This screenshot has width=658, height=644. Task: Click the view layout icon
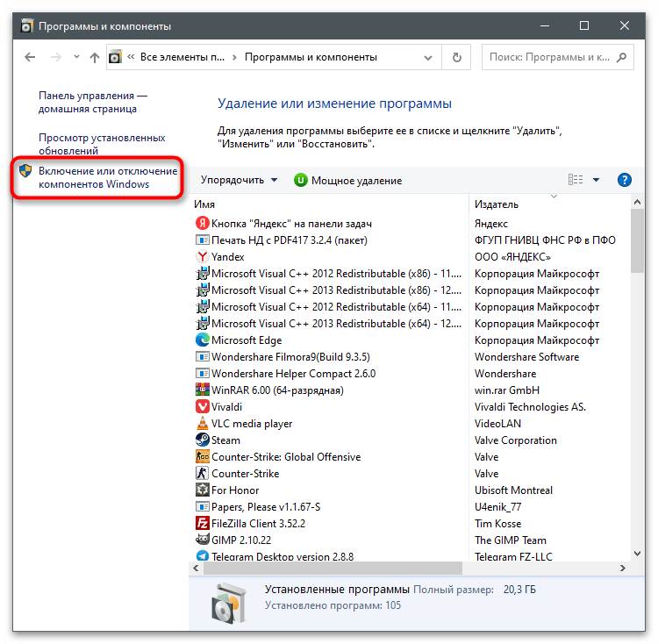pos(576,180)
